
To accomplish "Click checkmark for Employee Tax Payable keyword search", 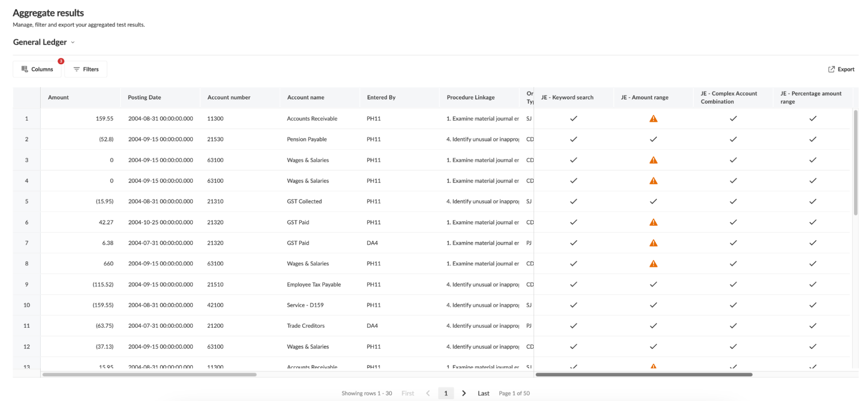I will click(574, 284).
